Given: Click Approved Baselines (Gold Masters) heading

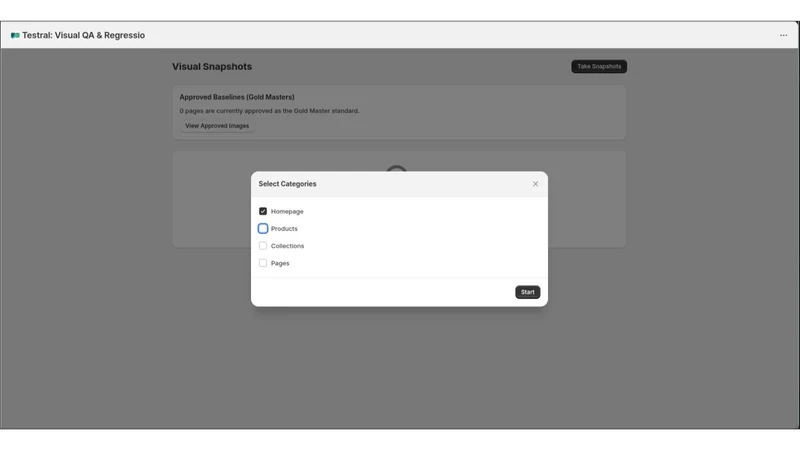Looking at the screenshot, I should coord(237,97).
